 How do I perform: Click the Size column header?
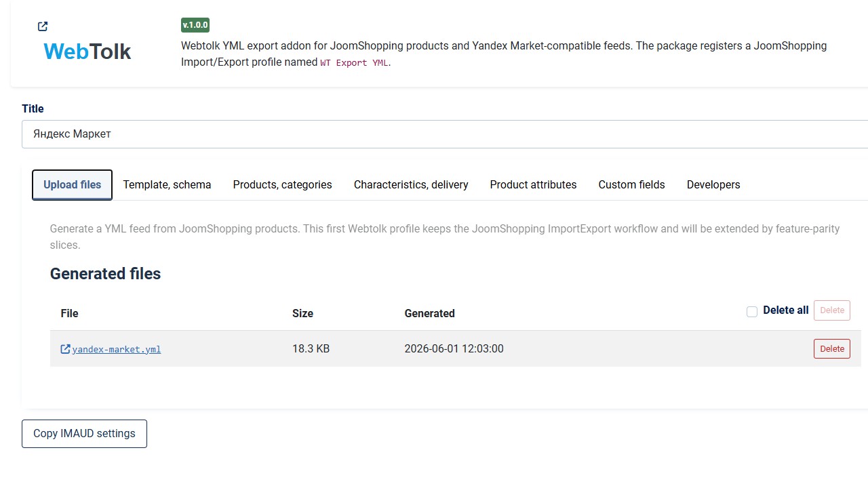click(x=302, y=313)
